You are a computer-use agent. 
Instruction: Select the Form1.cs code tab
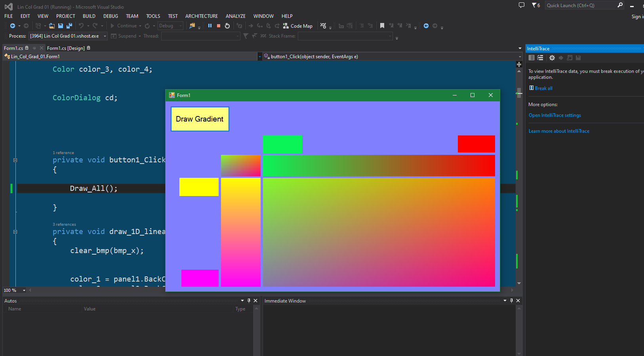click(13, 48)
